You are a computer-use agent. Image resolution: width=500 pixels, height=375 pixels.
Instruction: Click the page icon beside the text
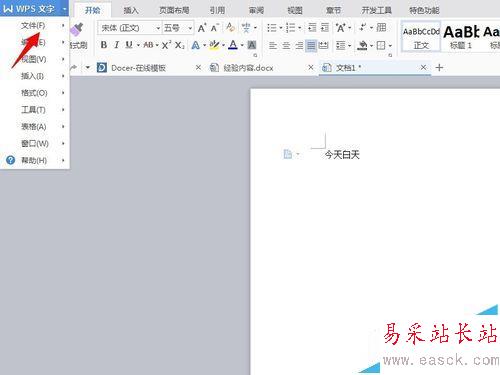click(287, 154)
